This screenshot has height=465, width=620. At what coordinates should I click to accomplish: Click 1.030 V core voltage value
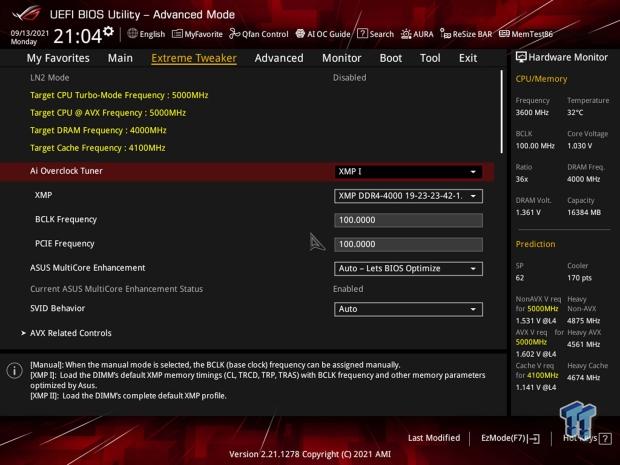click(580, 146)
